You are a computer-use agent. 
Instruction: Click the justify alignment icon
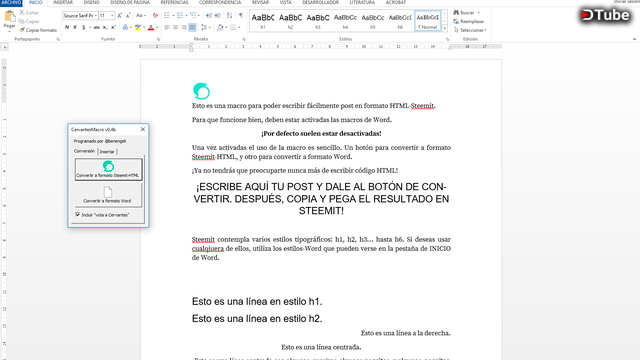click(x=193, y=27)
